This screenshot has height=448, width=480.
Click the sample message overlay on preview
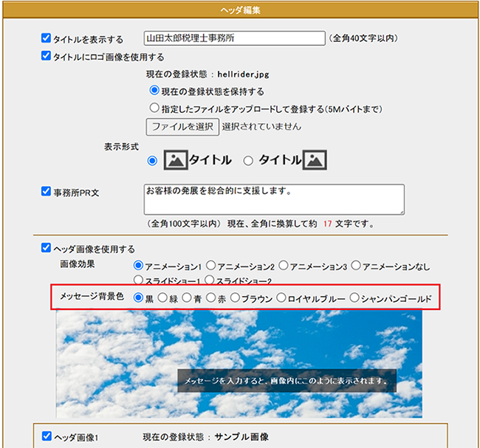pos(287,381)
